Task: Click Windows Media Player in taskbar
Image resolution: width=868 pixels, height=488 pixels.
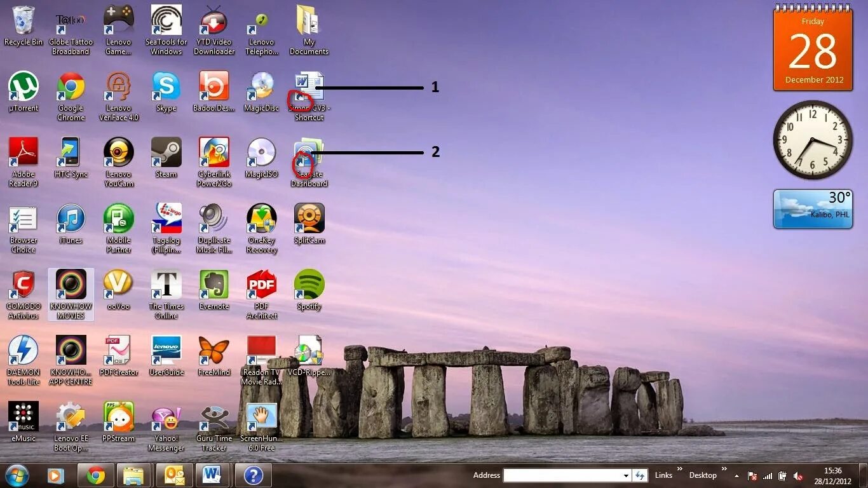Action: [x=56, y=475]
